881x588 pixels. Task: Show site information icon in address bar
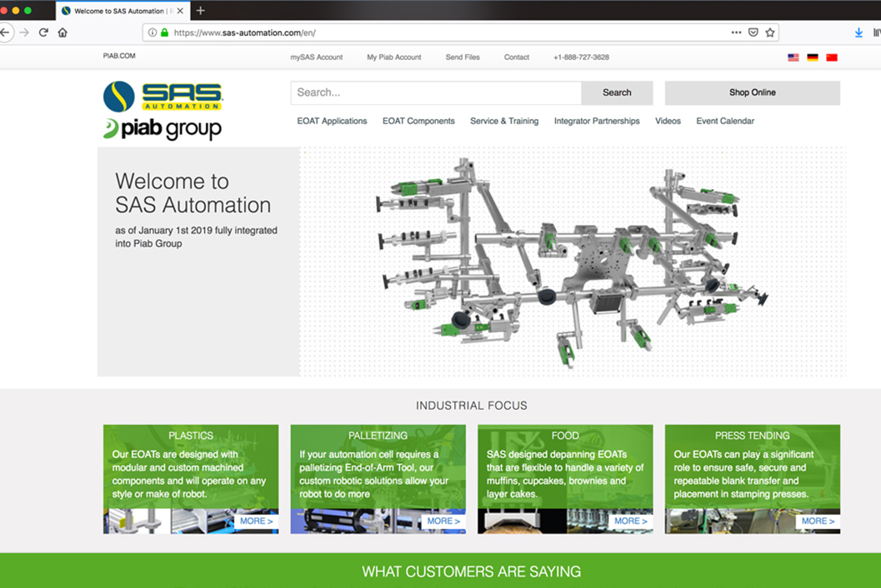pos(153,32)
